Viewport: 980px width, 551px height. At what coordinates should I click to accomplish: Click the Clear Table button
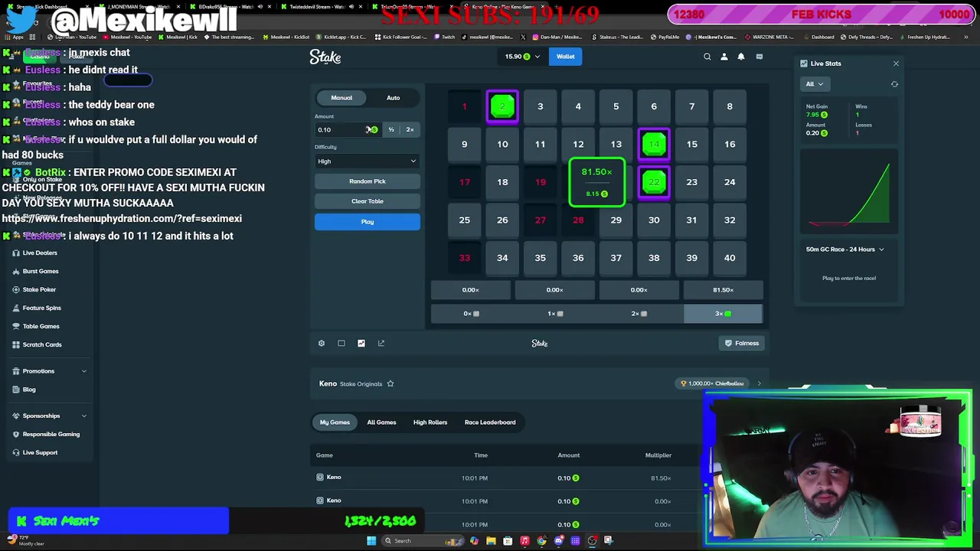click(367, 201)
